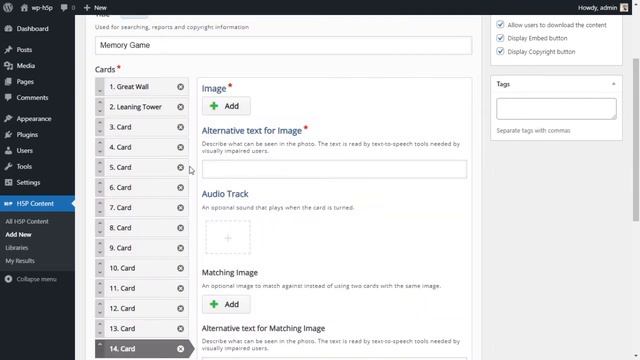Delete 11. Card with X icon

point(180,289)
